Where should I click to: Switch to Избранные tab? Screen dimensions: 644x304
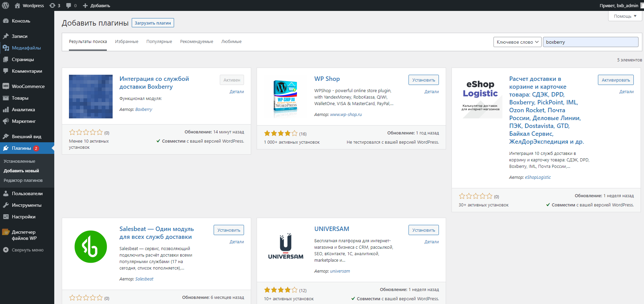point(127,42)
